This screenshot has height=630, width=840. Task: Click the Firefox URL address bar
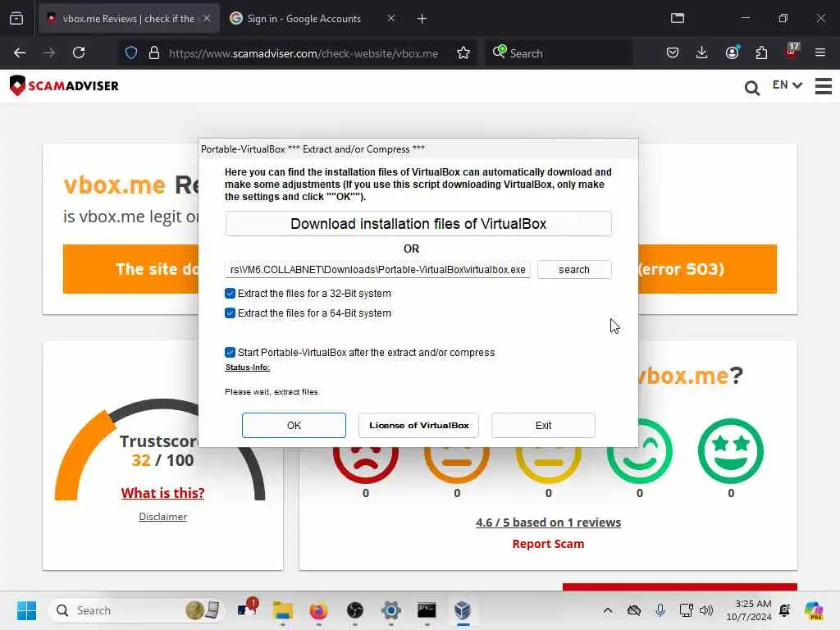(304, 53)
